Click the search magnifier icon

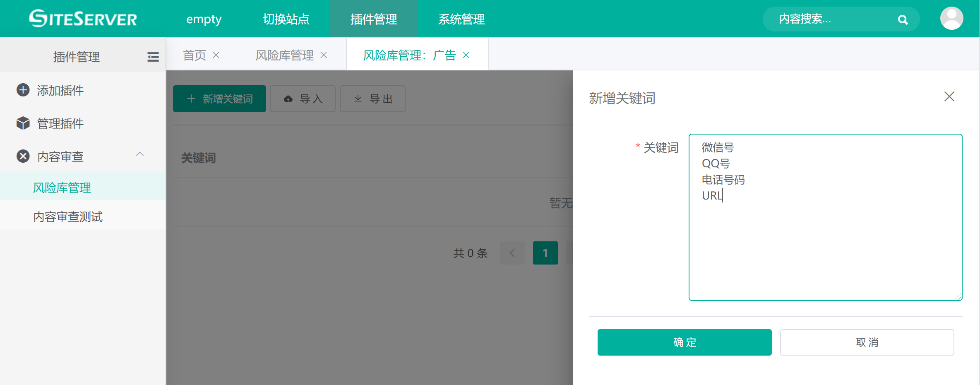click(903, 19)
